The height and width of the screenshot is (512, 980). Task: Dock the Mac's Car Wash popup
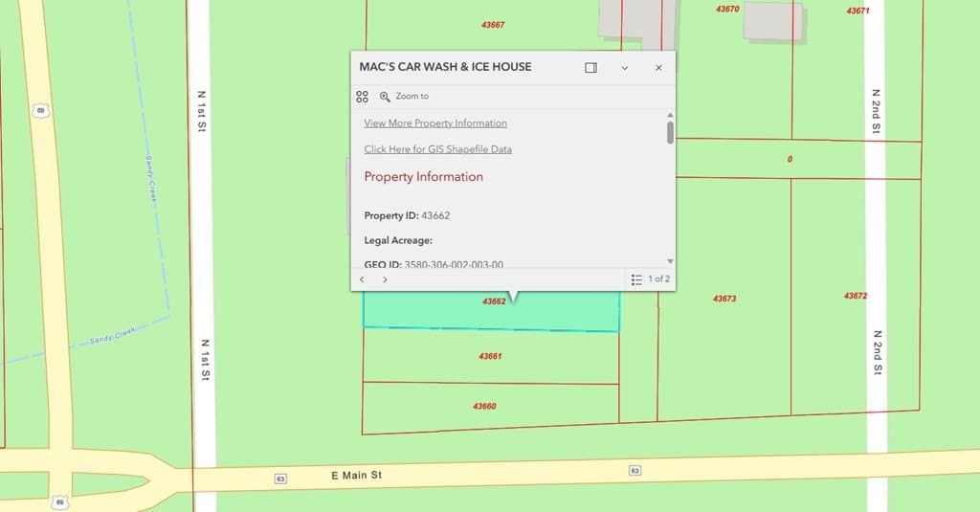(590, 68)
